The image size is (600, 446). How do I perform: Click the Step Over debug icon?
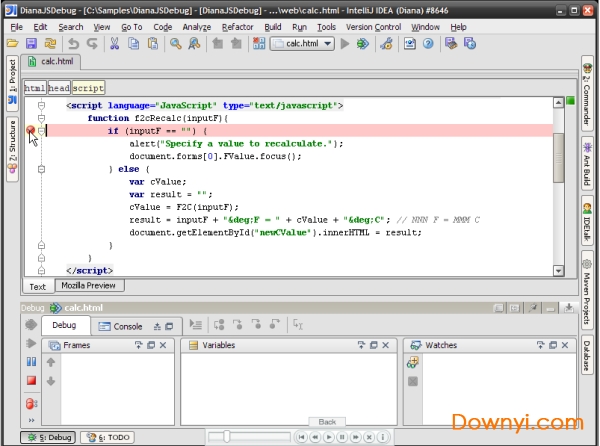pos(219,325)
